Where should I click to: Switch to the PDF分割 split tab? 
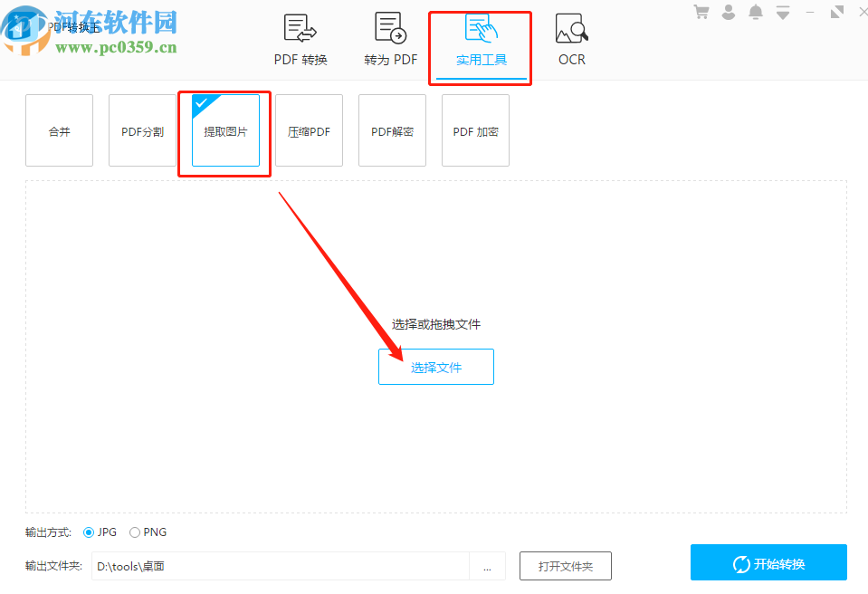click(x=142, y=130)
